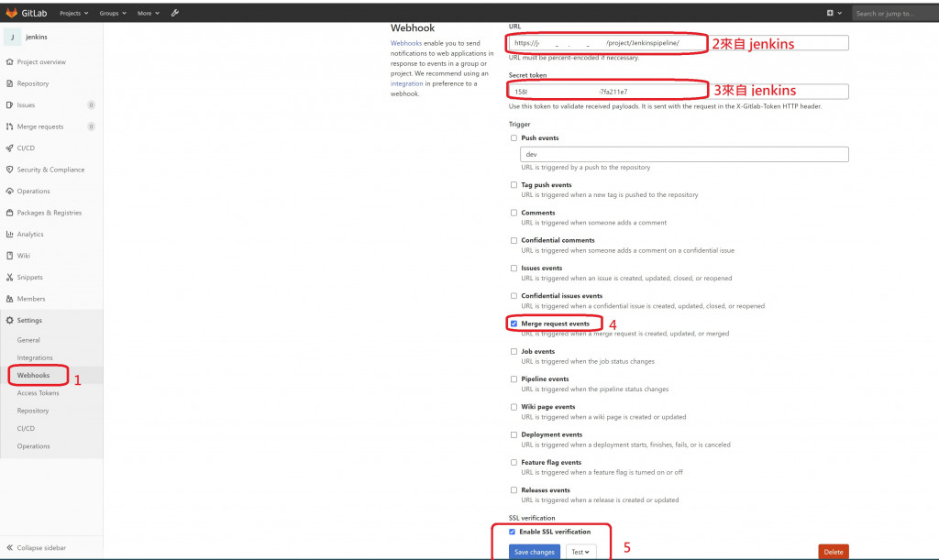This screenshot has height=560, width=939.
Task: Enable the Pipeline events checkbox
Action: (514, 379)
